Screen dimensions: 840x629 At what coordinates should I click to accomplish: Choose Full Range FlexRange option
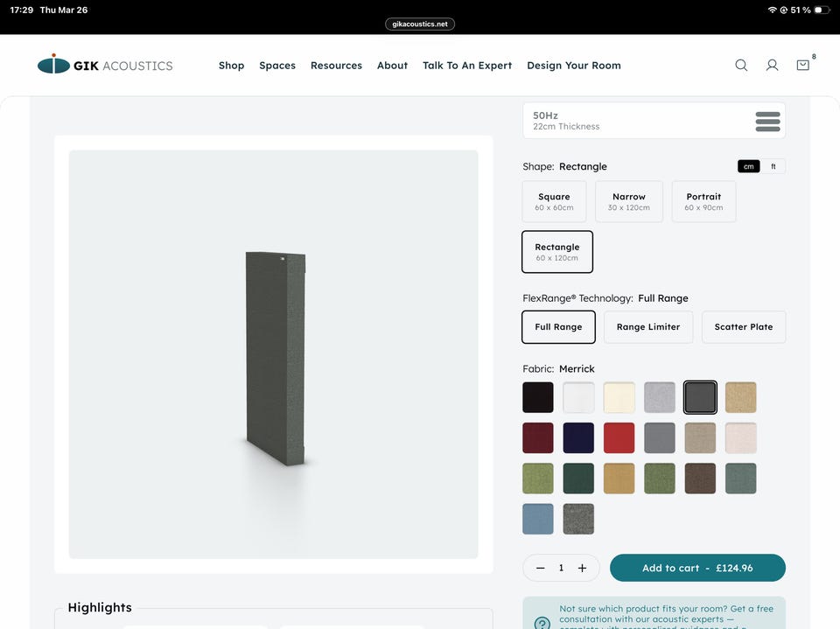558,327
